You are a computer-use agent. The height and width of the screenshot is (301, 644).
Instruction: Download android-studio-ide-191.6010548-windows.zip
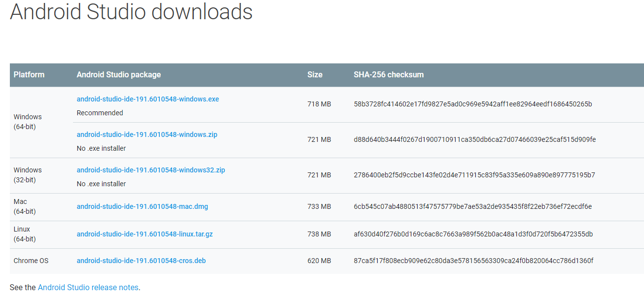point(146,134)
